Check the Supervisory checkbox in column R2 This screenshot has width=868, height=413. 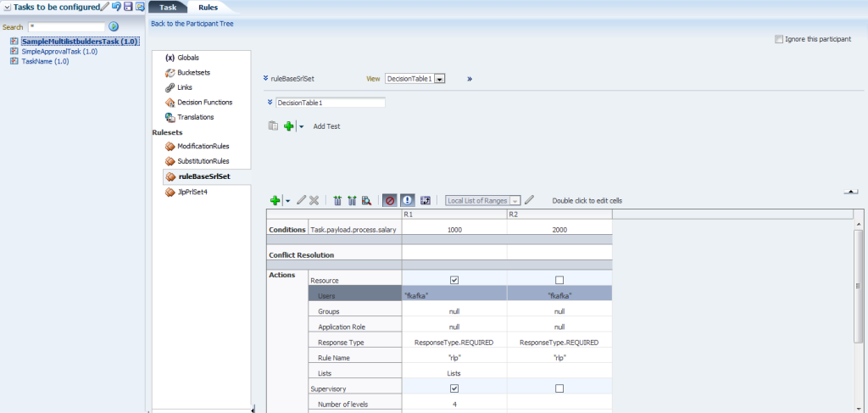click(x=559, y=388)
